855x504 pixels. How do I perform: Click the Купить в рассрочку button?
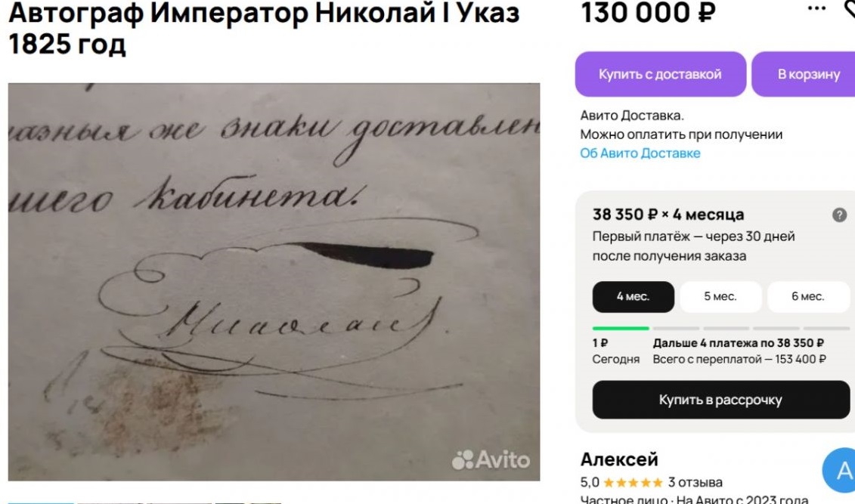click(721, 400)
